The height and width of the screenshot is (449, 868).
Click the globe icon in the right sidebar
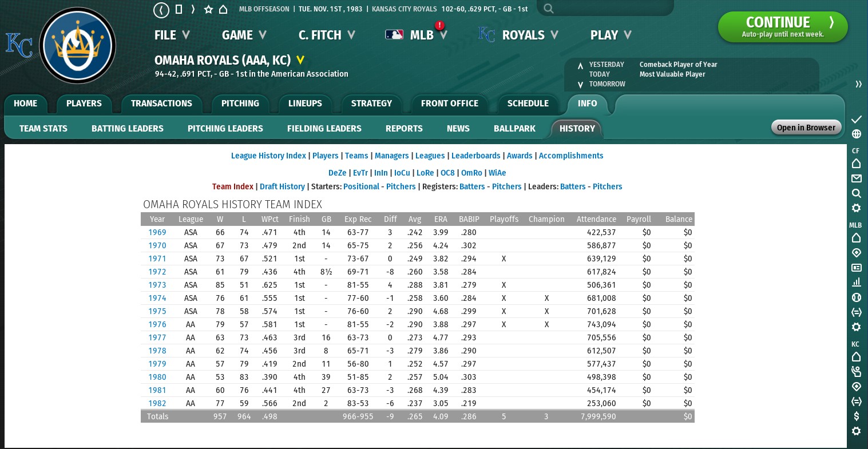click(856, 134)
